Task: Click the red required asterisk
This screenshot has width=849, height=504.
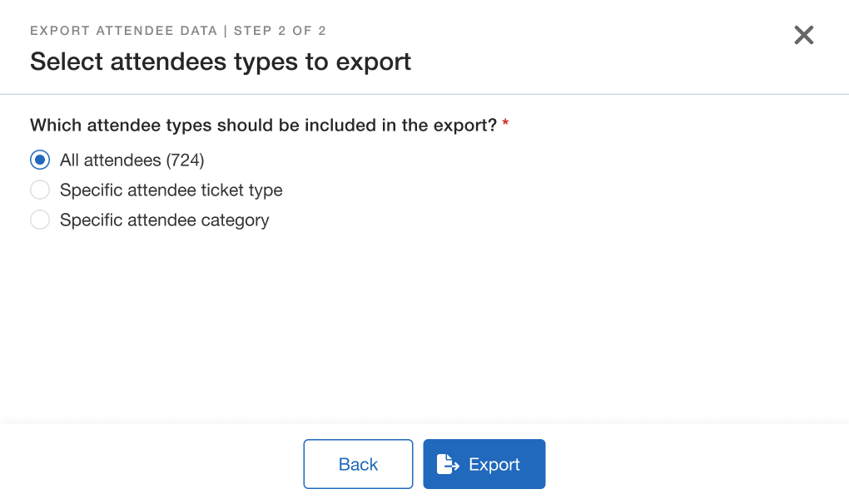Action: point(505,125)
